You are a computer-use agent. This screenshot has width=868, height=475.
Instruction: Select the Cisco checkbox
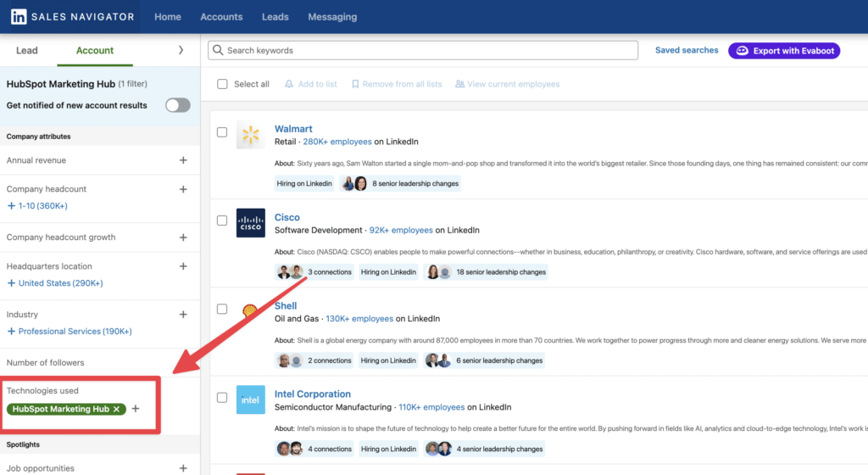coord(222,221)
